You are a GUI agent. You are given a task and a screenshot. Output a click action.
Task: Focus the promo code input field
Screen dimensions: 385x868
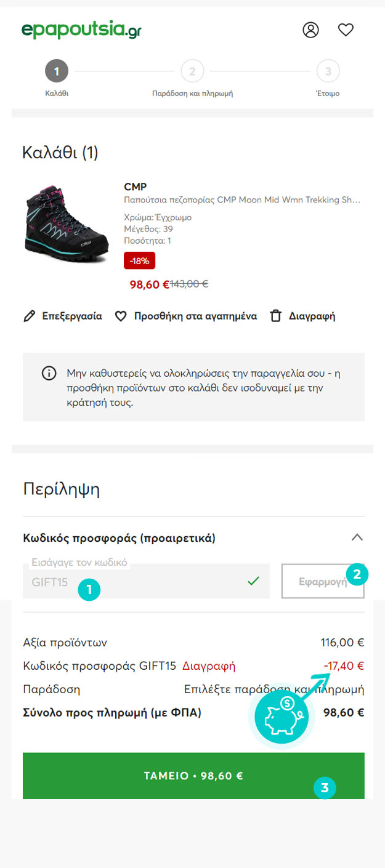click(x=146, y=581)
